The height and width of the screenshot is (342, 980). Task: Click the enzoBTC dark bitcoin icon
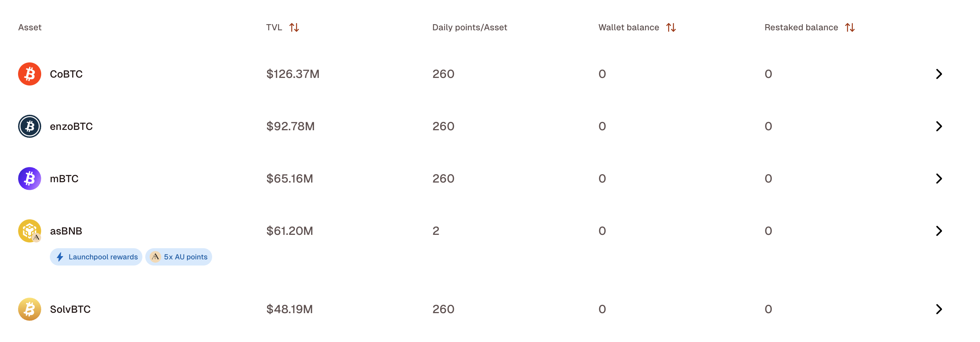tap(29, 126)
